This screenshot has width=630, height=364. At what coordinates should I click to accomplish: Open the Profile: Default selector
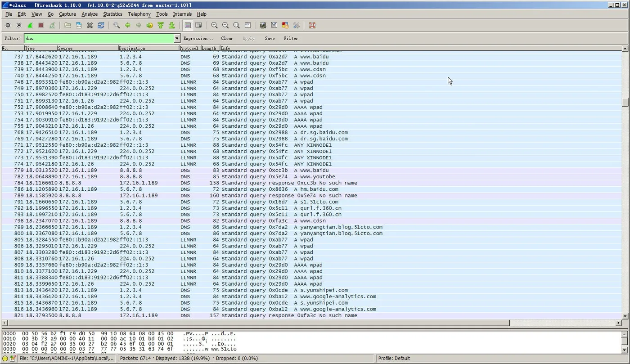(x=394, y=359)
